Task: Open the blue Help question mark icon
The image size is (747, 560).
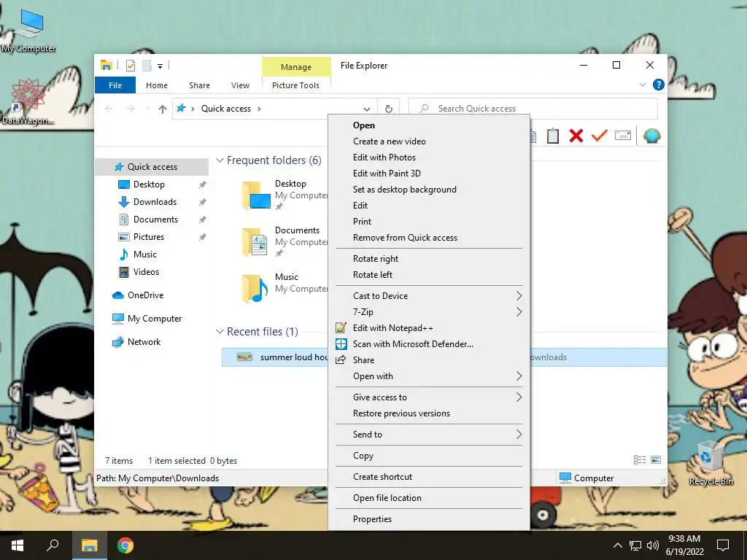Action: pos(659,85)
